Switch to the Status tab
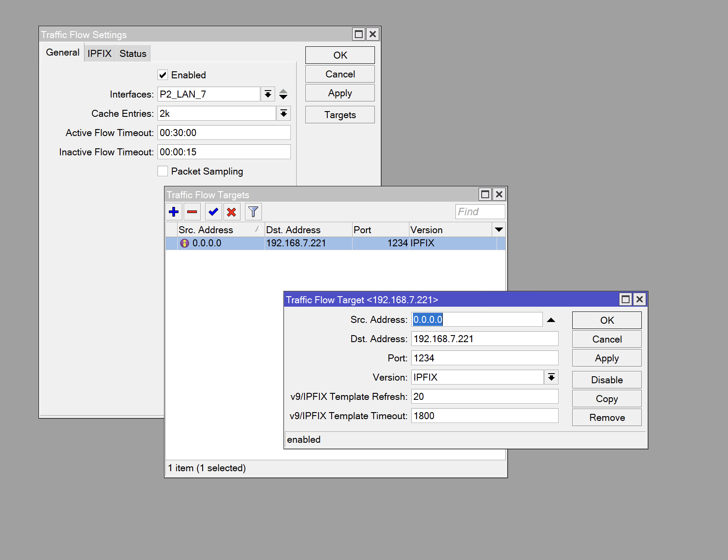The image size is (728, 560). pyautogui.click(x=133, y=53)
